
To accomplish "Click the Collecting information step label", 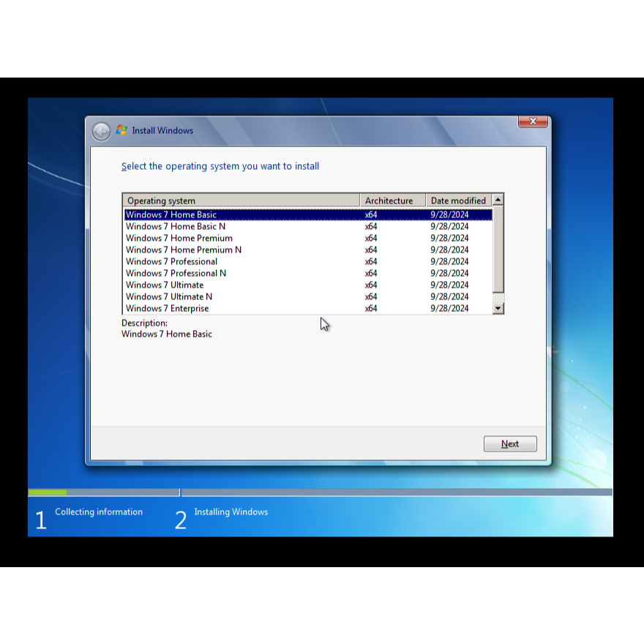I will click(x=99, y=512).
